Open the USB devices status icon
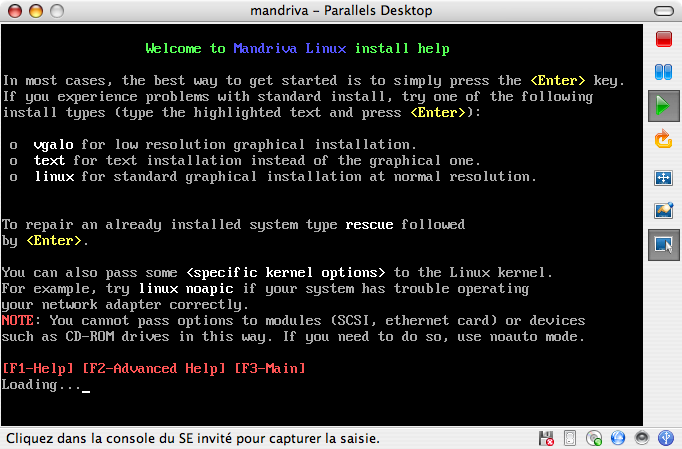Screen dimensions: 682x449 pyautogui.click(x=665, y=438)
